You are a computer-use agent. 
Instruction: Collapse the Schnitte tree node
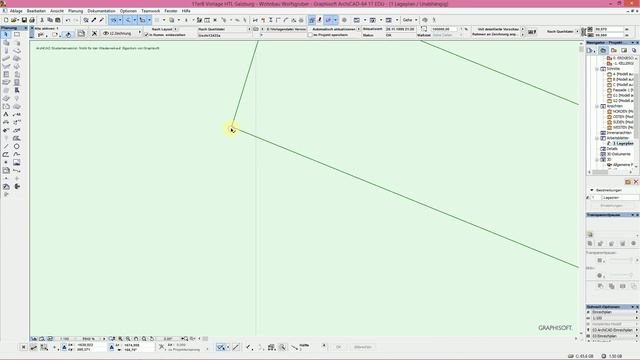click(597, 69)
